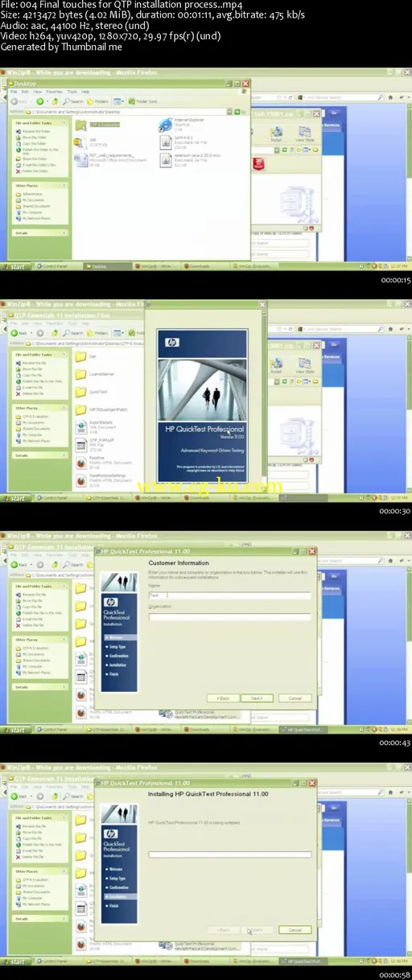The image size is (412, 980).
Task: Expand Details panel in 00:00:43 frame
Action: coord(64,686)
